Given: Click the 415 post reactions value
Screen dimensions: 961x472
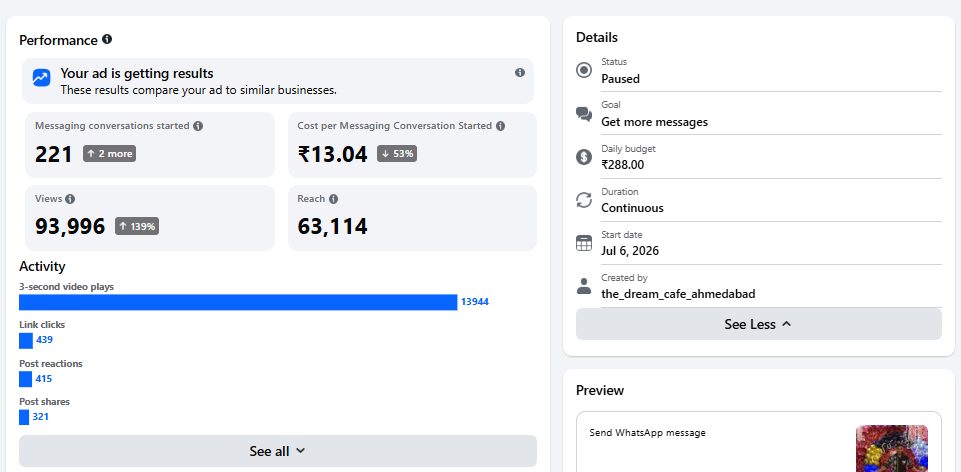Looking at the screenshot, I should (x=44, y=379).
